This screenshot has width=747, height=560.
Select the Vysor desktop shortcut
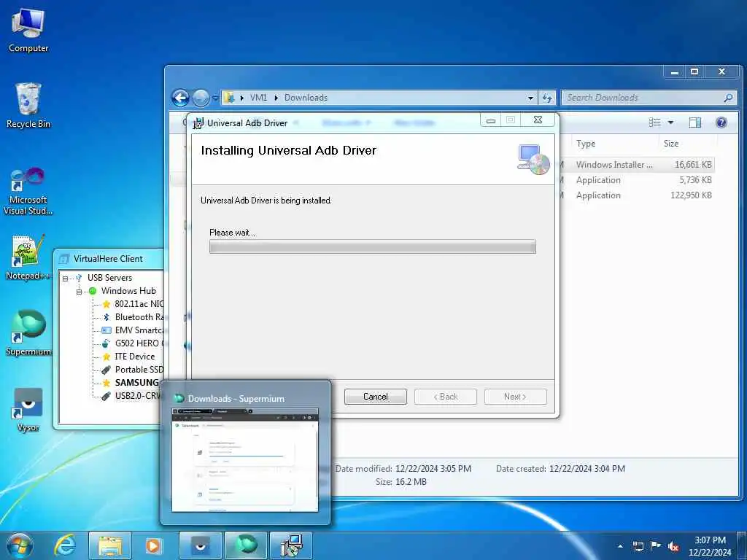[x=28, y=410]
